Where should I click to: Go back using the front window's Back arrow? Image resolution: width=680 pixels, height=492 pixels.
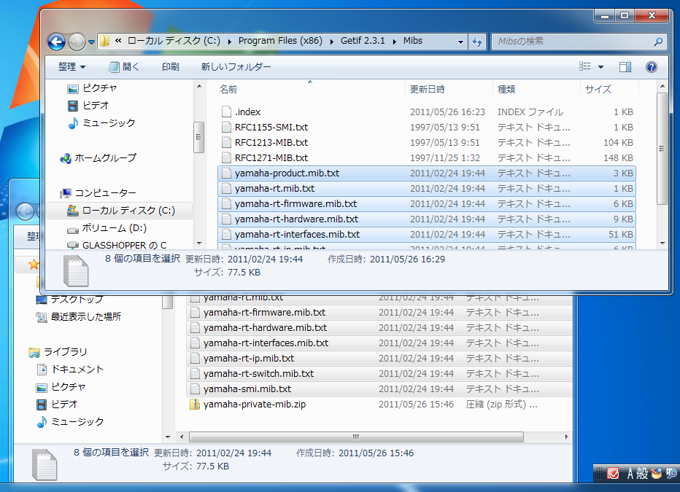point(56,42)
